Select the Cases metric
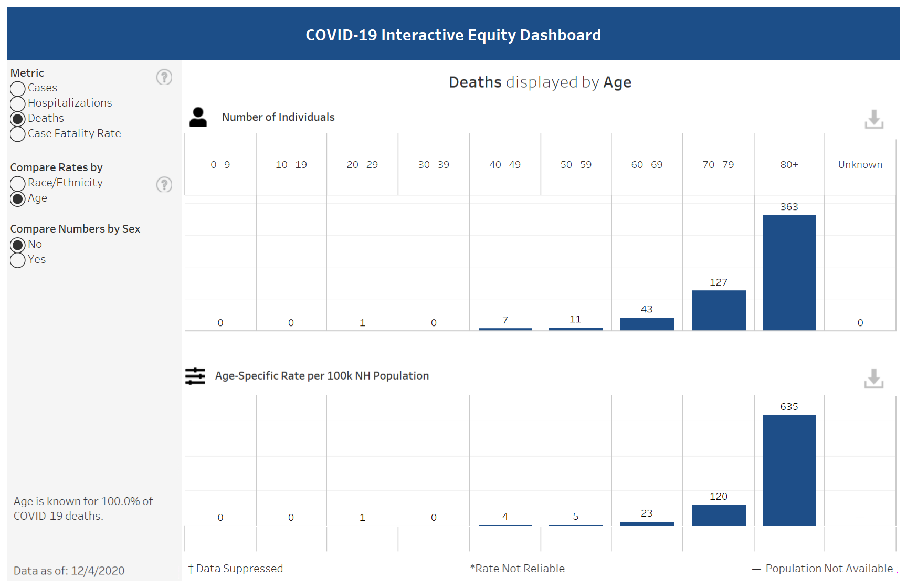 point(18,89)
